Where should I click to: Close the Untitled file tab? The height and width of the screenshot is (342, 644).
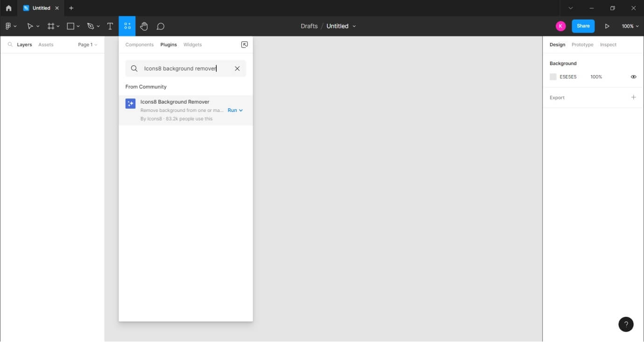57,8
